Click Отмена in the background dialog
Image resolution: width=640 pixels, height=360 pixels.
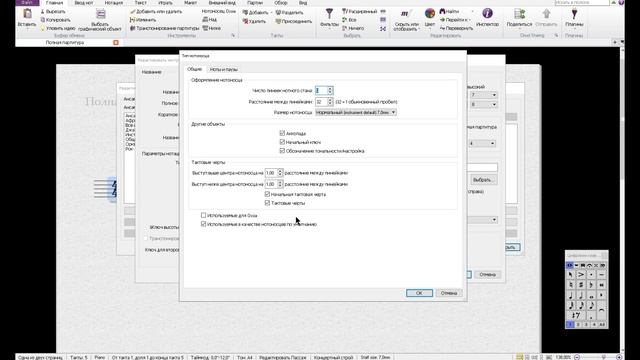tap(487, 275)
